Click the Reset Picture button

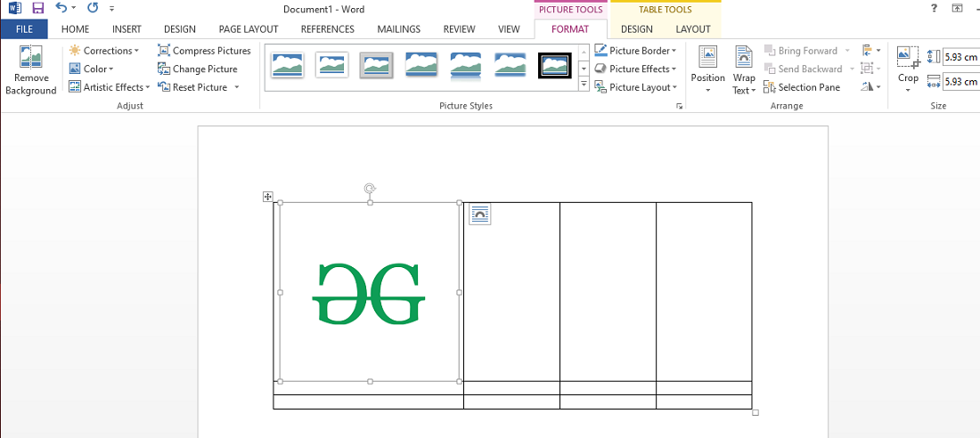tap(192, 87)
